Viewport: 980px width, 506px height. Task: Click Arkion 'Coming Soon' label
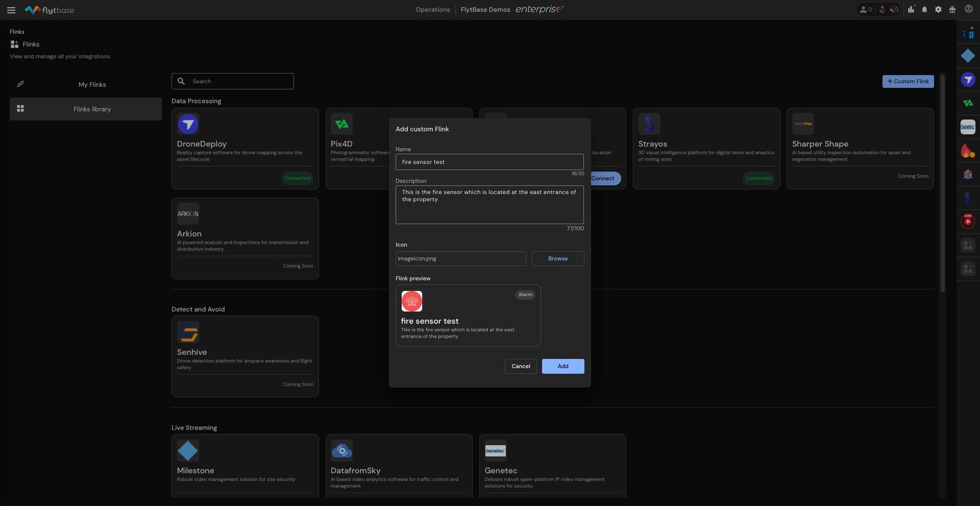click(298, 266)
